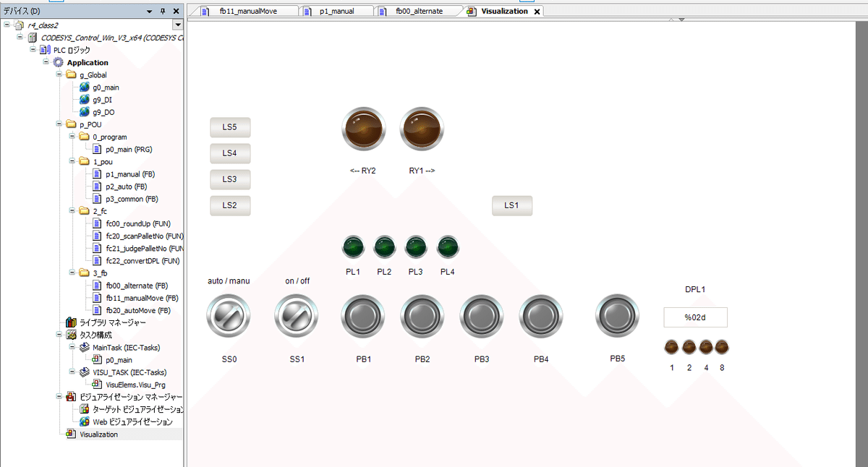
Task: Push the PB3 push button
Action: tap(482, 316)
